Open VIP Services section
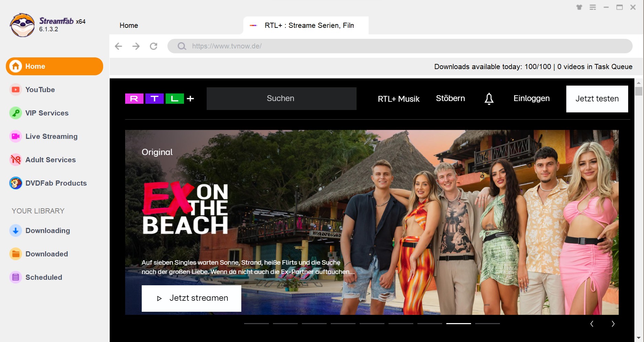 [x=54, y=113]
